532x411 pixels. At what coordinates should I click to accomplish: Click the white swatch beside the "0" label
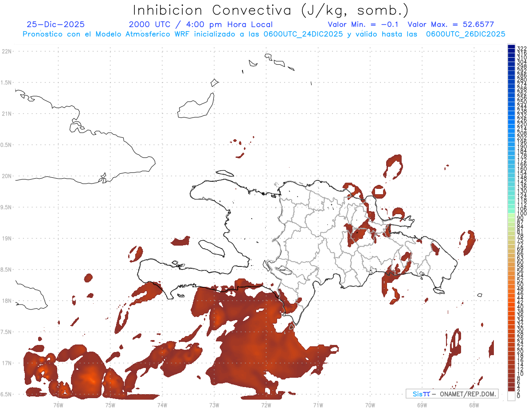511,395
